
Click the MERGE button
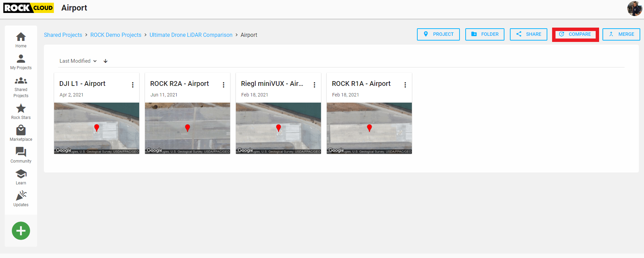(x=621, y=34)
